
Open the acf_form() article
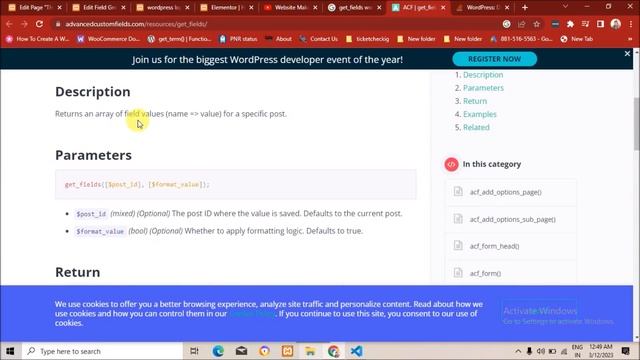point(485,273)
